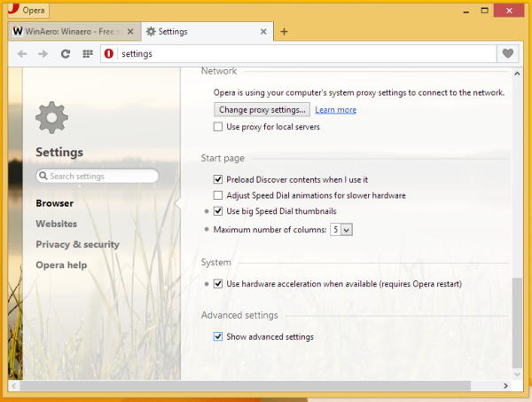Check Adjust Speed Dial animations option
The height and width of the screenshot is (402, 532).
(218, 195)
